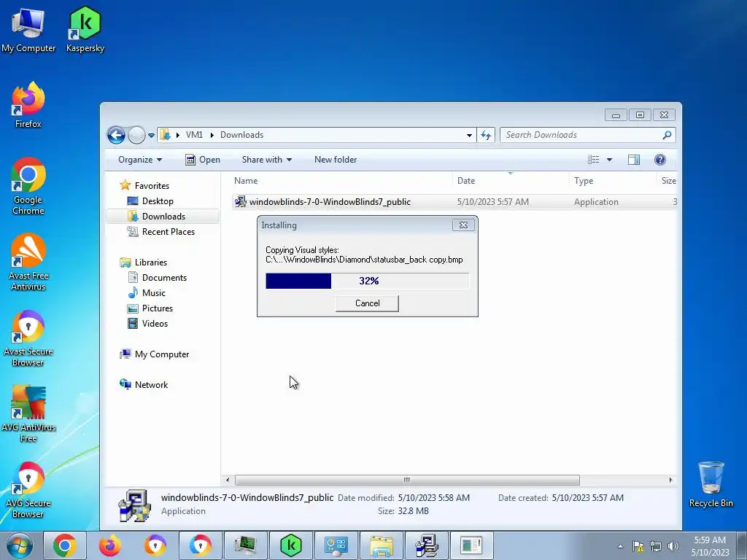Open the network tray icon
Image resolution: width=747 pixels, height=560 pixels.
tap(656, 546)
